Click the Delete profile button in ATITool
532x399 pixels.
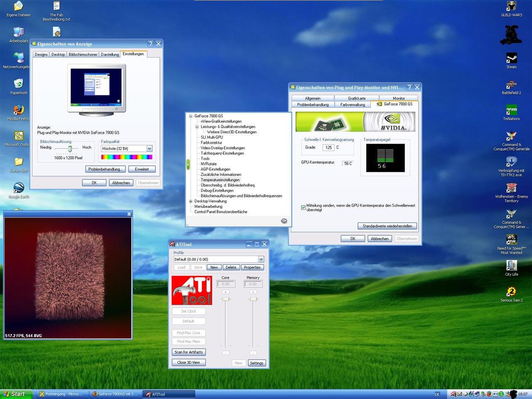coord(231,267)
